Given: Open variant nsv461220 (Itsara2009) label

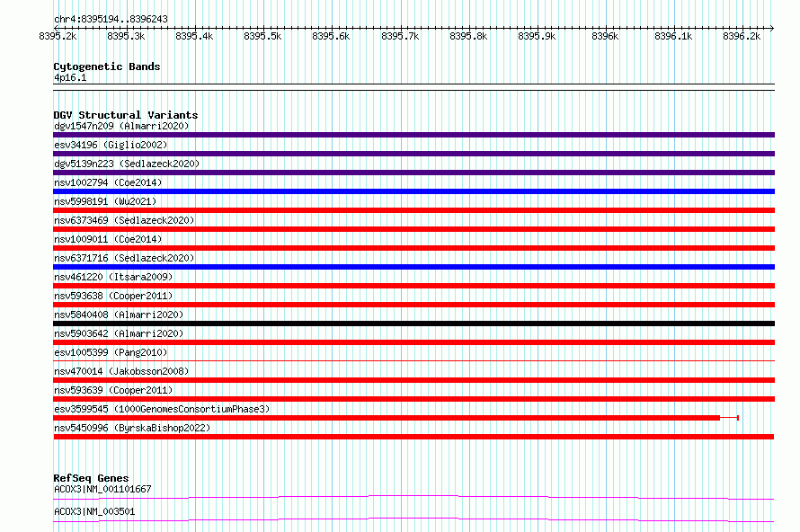Looking at the screenshot, I should pyautogui.click(x=113, y=277).
